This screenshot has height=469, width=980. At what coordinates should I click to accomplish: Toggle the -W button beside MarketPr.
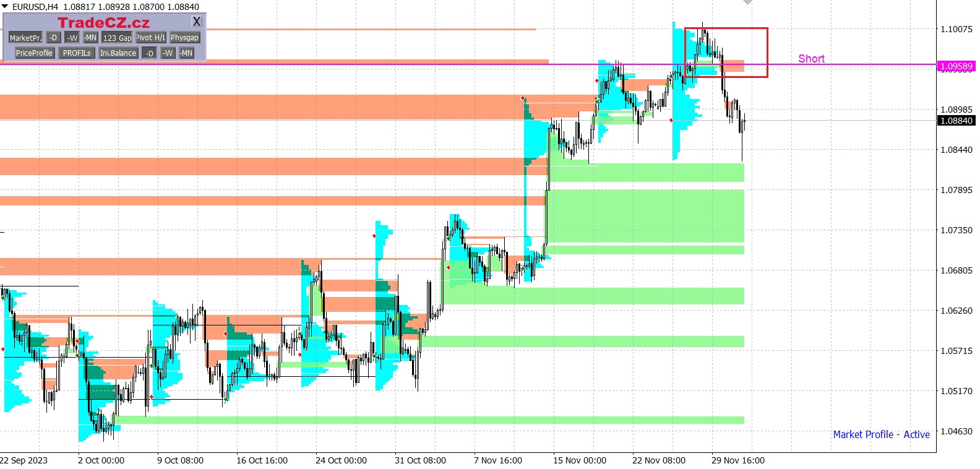[72, 38]
